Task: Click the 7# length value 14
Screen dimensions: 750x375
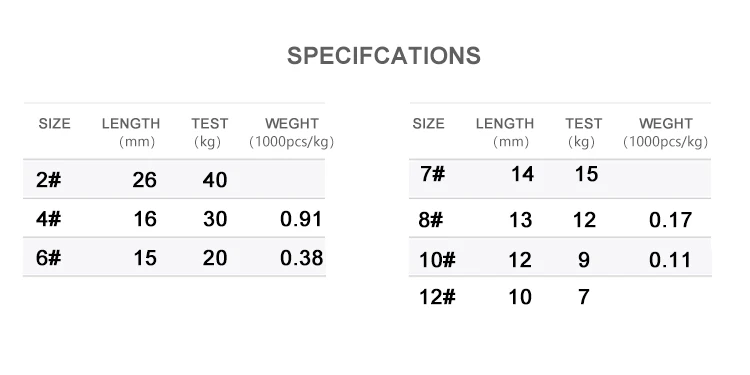Action: point(522,174)
